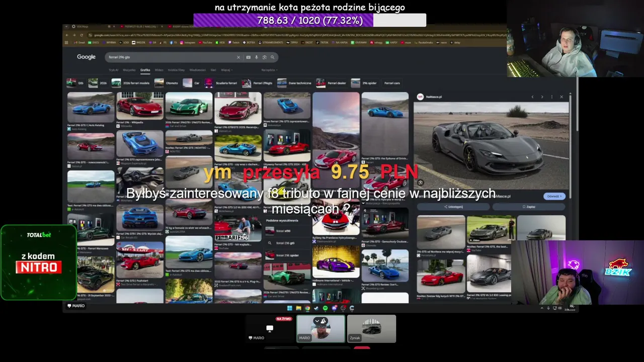Go forward with the browser forward arrow
This screenshot has width=644, height=362.
coord(74,35)
